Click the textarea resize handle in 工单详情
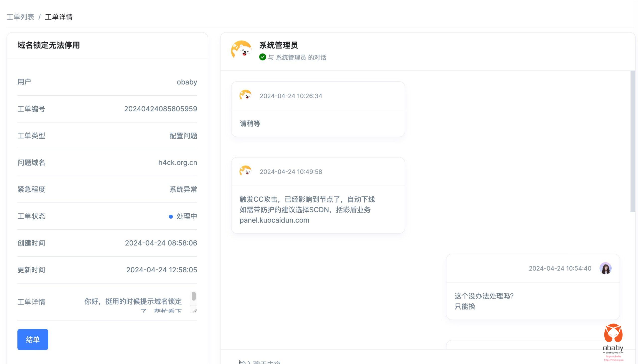The height and width of the screenshot is (364, 638). pos(195,310)
